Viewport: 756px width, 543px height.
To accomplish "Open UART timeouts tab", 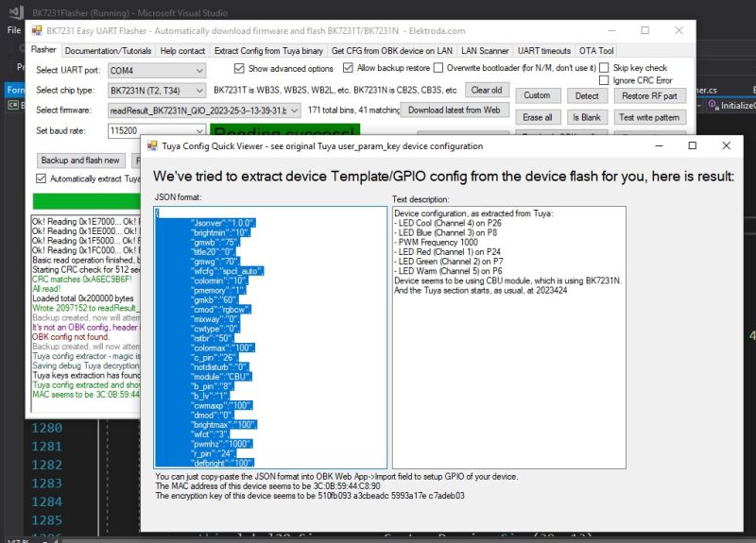I will [544, 51].
